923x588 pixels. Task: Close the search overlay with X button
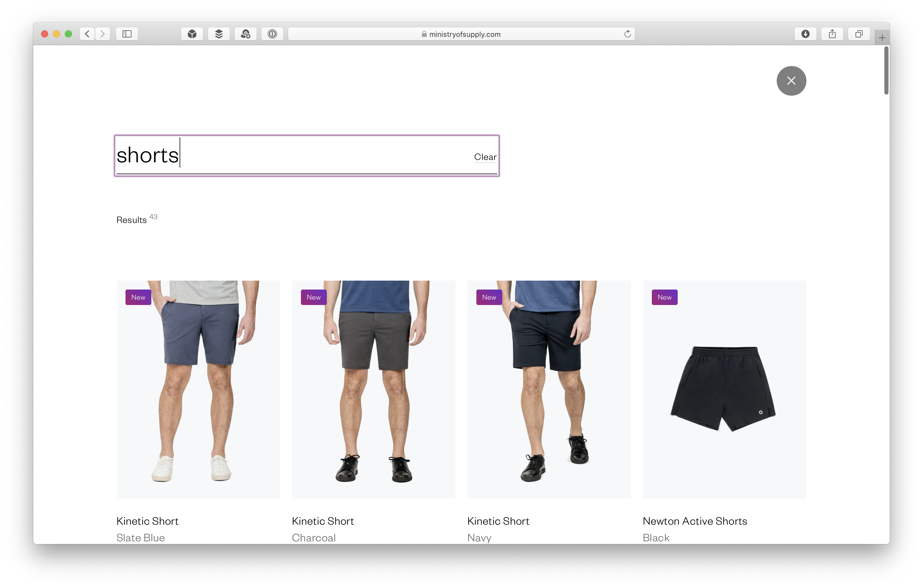(791, 81)
